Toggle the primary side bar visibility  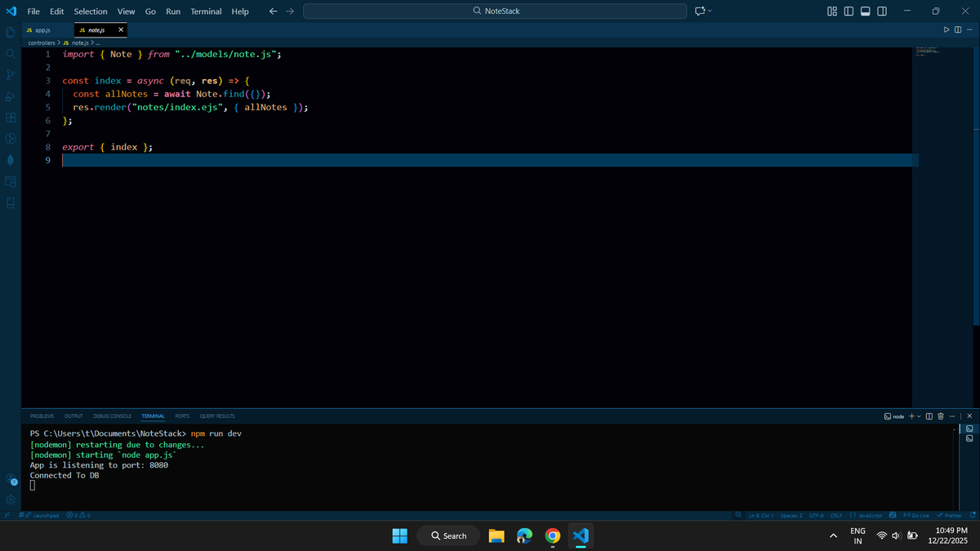(849, 11)
